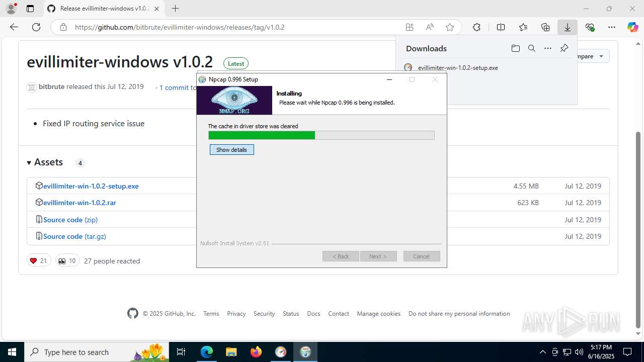The image size is (644, 362).
Task: Open GitHub Privacy footer link
Action: tap(236, 313)
